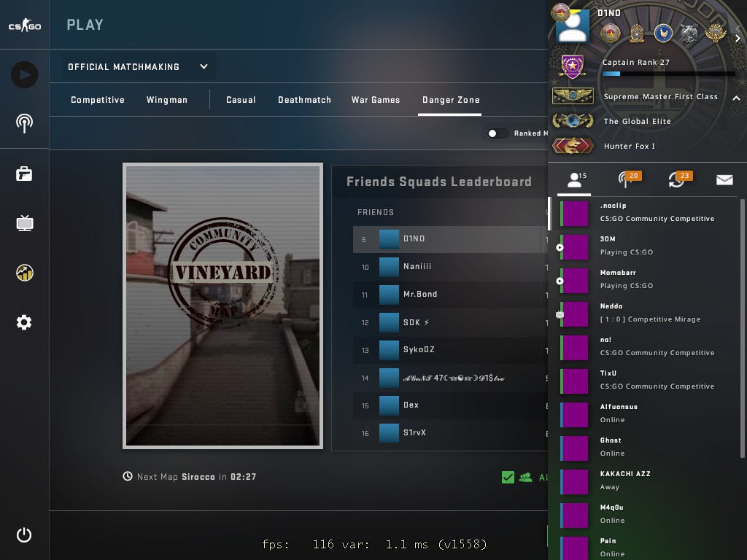Select SOK leaderboard row
The width and height of the screenshot is (747, 560).
(450, 322)
